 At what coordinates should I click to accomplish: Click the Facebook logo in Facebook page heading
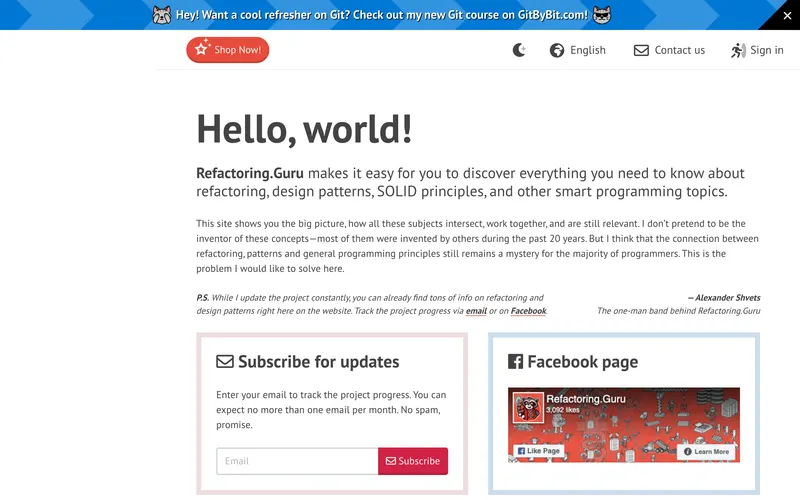point(515,362)
